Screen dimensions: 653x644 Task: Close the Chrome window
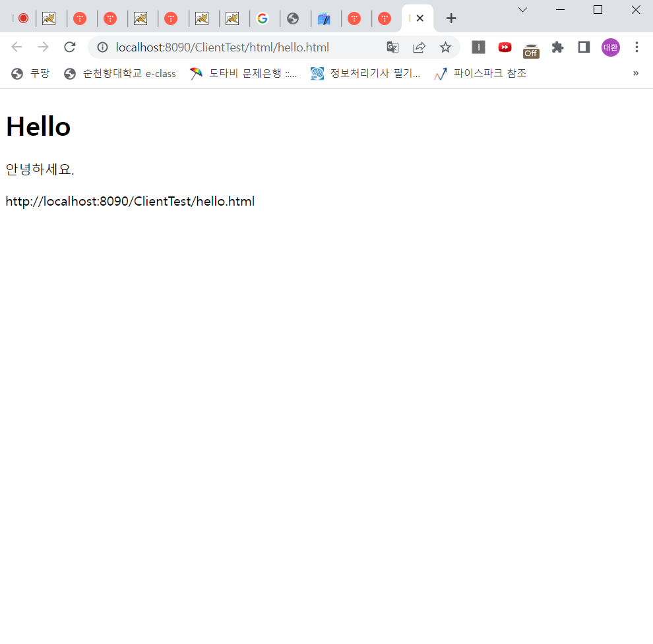(x=635, y=10)
